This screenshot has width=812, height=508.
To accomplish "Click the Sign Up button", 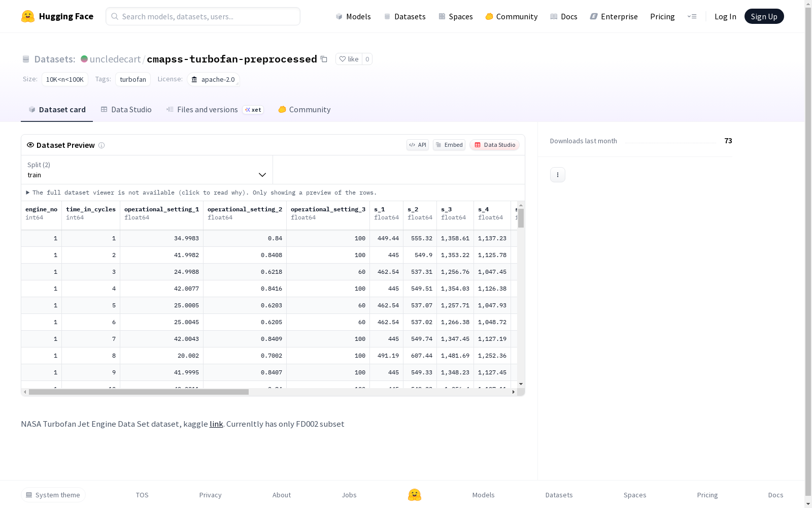I will (x=764, y=16).
